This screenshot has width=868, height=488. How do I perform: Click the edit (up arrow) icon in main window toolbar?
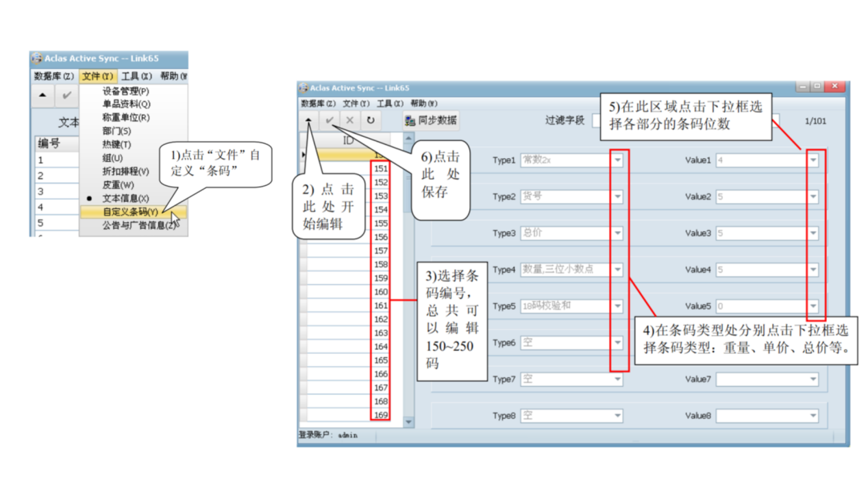coord(309,120)
